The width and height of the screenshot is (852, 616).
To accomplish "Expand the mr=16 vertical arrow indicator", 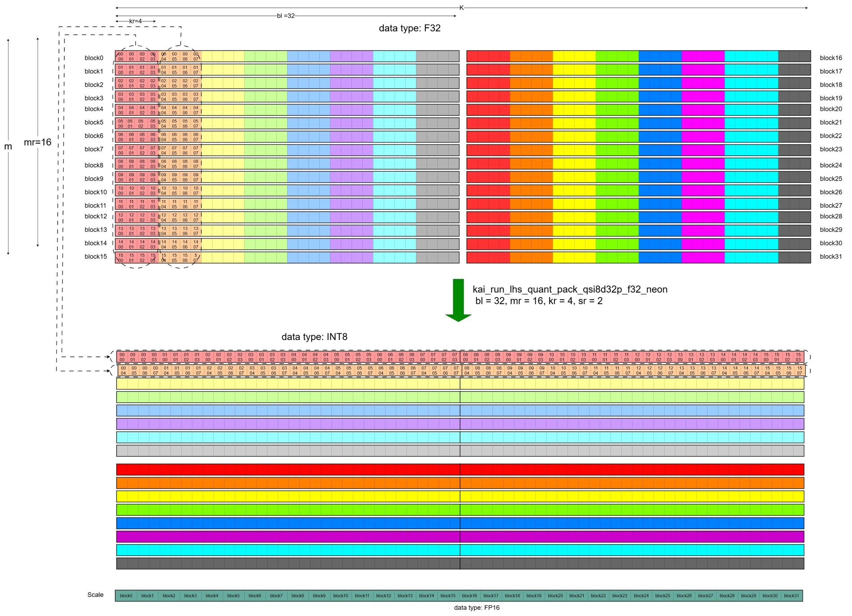I will [x=38, y=142].
